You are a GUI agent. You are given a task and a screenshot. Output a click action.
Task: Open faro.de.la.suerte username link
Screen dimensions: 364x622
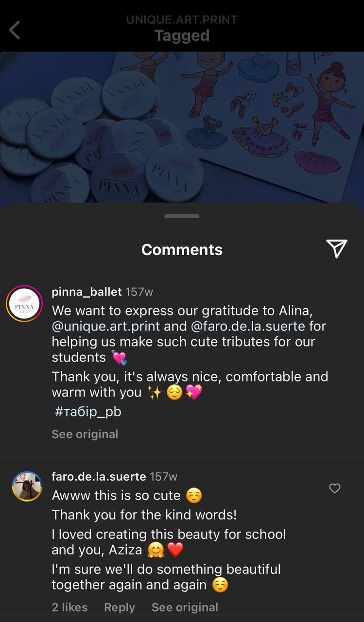pyautogui.click(x=99, y=476)
